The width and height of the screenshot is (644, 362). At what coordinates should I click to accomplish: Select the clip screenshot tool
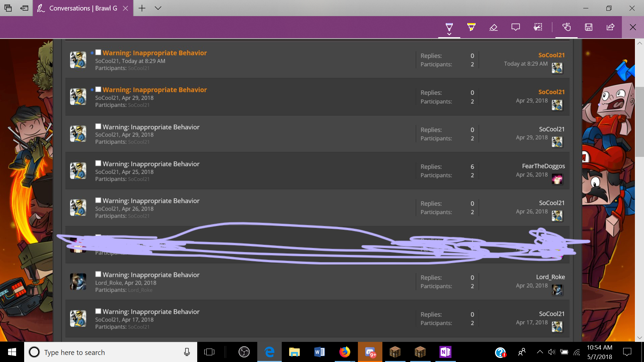pyautogui.click(x=538, y=27)
